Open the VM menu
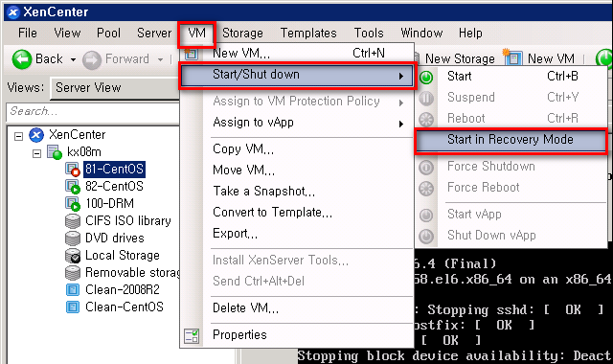The image size is (613, 364). coord(196,34)
